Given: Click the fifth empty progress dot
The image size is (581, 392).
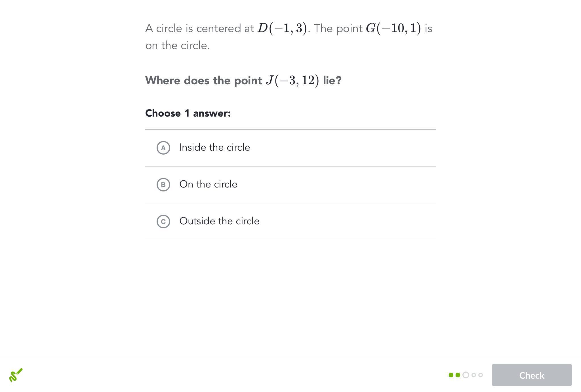Looking at the screenshot, I should pos(481,375).
